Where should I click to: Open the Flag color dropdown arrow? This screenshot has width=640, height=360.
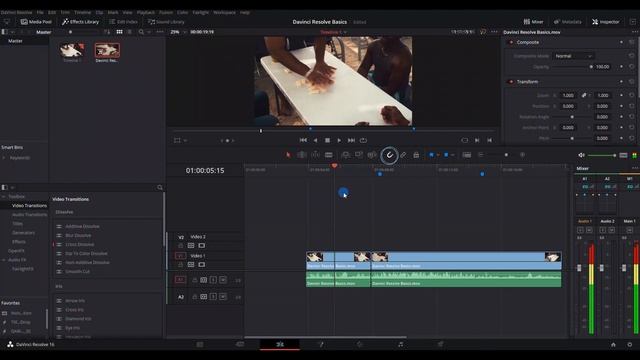coord(438,155)
